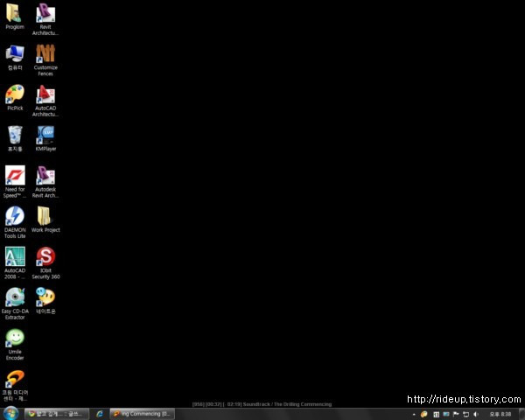The height and width of the screenshot is (420, 525).
Task: Click the Show Desktop button at taskbar end
Action: [521, 414]
